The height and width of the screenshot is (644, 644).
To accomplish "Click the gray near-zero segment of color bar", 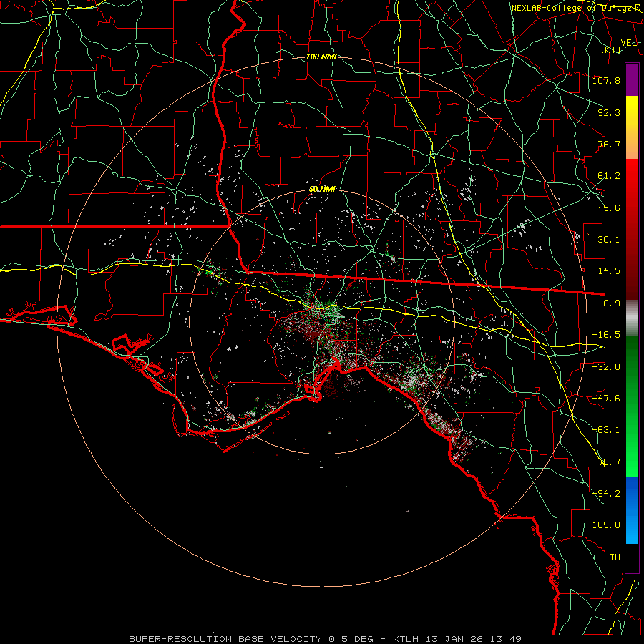I will pyautogui.click(x=632, y=318).
